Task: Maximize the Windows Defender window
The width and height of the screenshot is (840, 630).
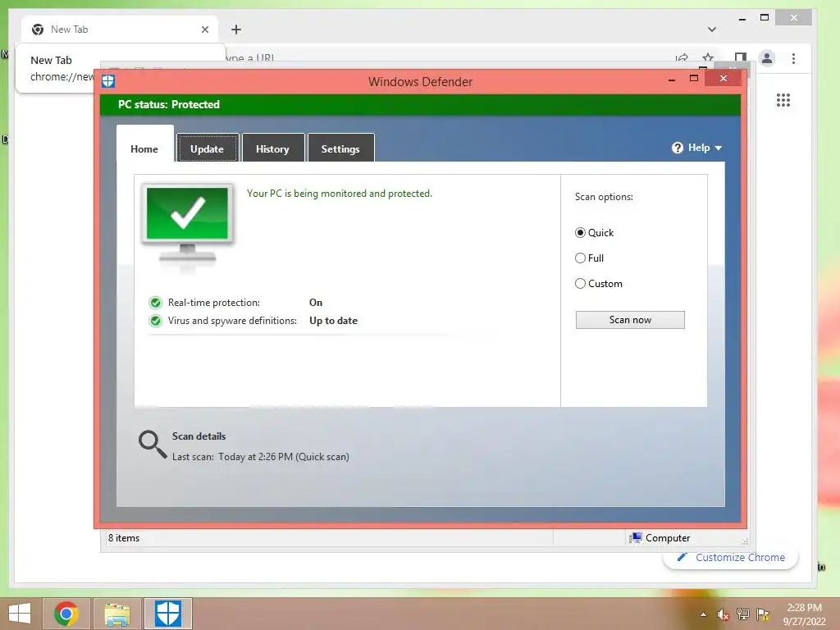Action: (x=694, y=78)
